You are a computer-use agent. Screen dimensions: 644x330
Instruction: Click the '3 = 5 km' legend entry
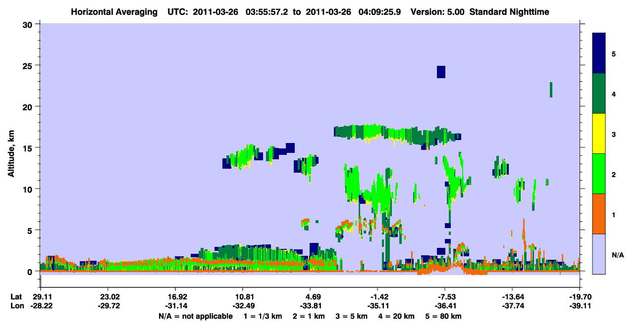pos(352,316)
